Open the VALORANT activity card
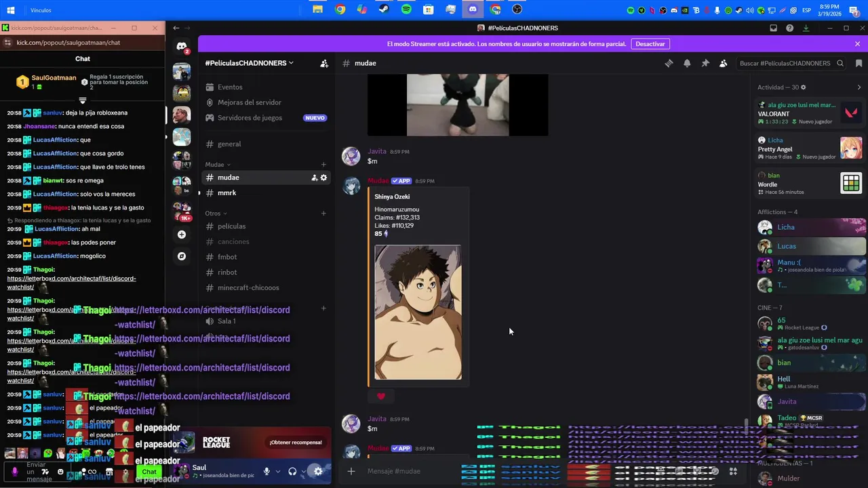The height and width of the screenshot is (488, 868). pyautogui.click(x=810, y=113)
